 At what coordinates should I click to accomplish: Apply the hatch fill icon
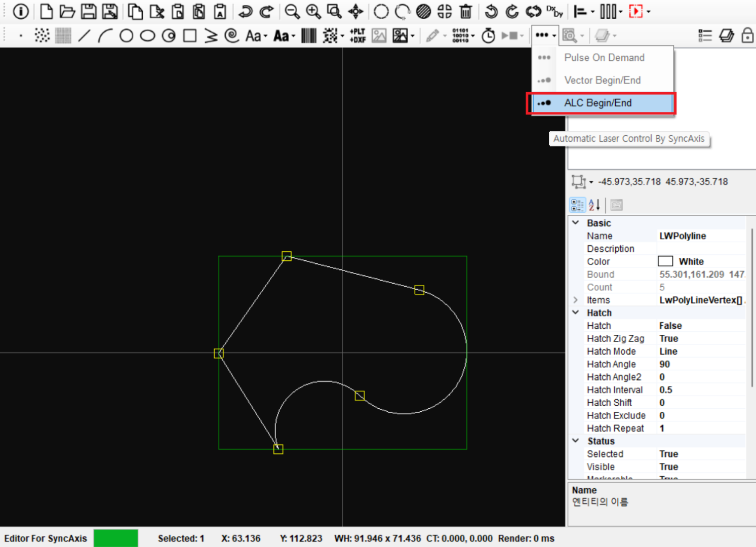(423, 11)
